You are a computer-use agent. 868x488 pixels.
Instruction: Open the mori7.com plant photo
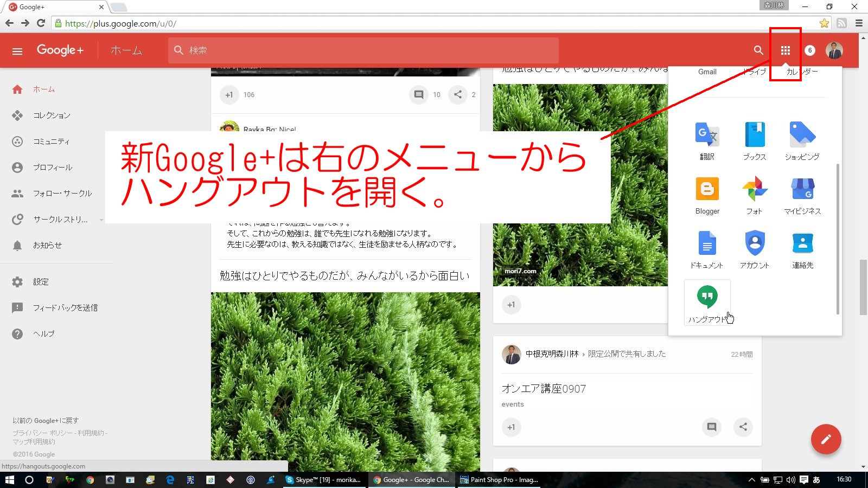point(580,185)
